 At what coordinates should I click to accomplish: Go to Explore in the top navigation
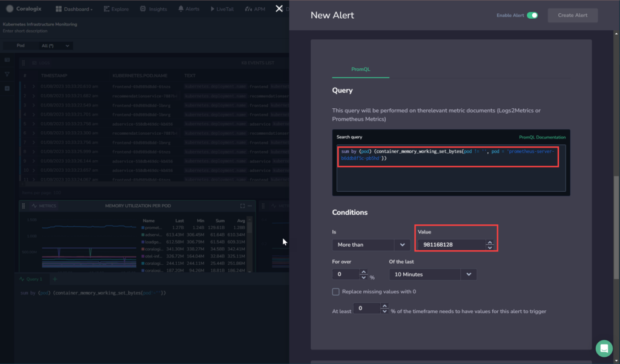[116, 8]
